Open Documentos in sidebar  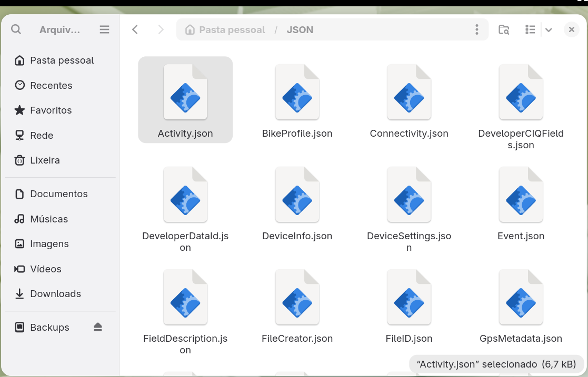click(61, 193)
